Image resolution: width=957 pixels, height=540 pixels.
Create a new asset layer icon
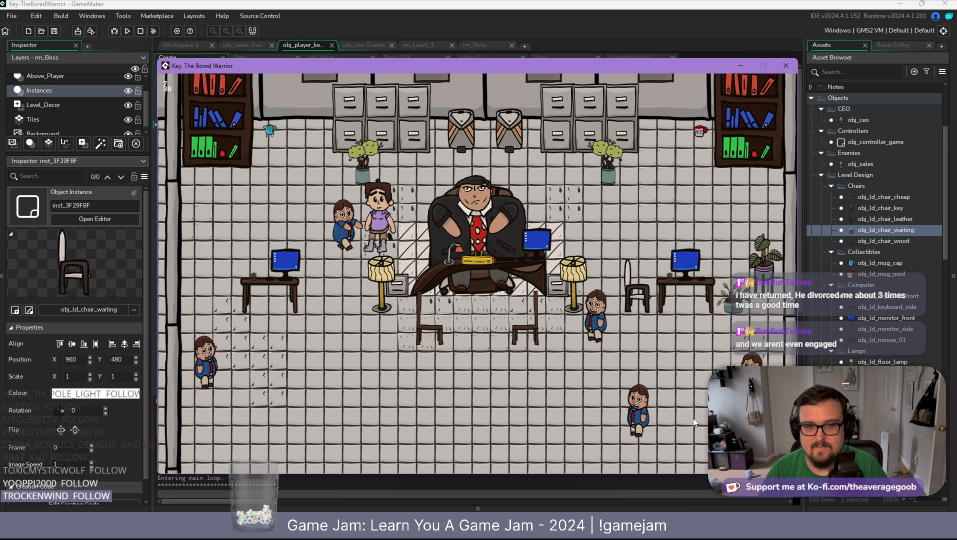click(83, 143)
